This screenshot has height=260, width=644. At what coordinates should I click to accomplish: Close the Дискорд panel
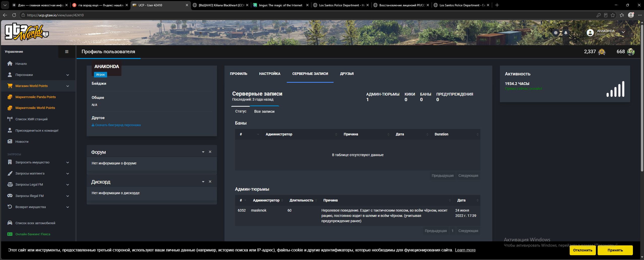210,182
